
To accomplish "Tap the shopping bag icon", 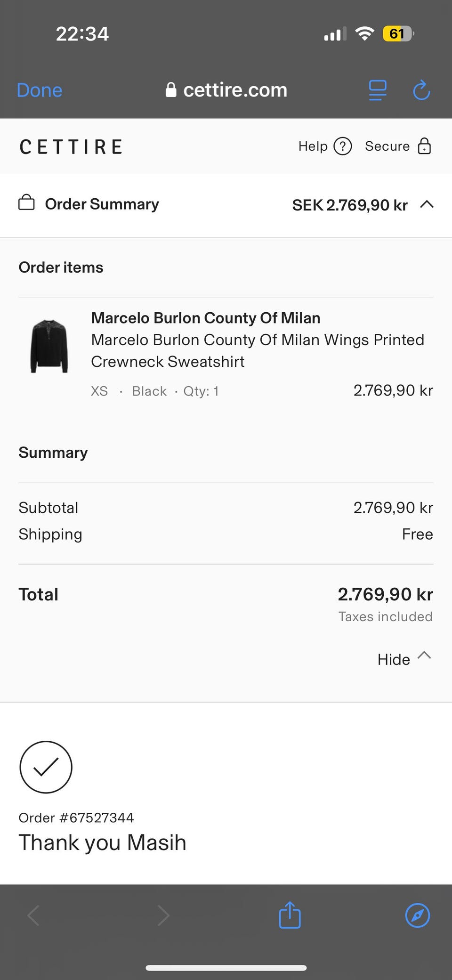I will (x=26, y=203).
